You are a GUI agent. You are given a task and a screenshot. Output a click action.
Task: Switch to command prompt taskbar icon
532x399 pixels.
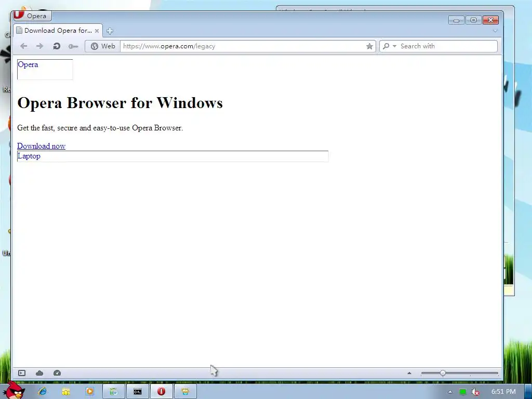tap(137, 392)
